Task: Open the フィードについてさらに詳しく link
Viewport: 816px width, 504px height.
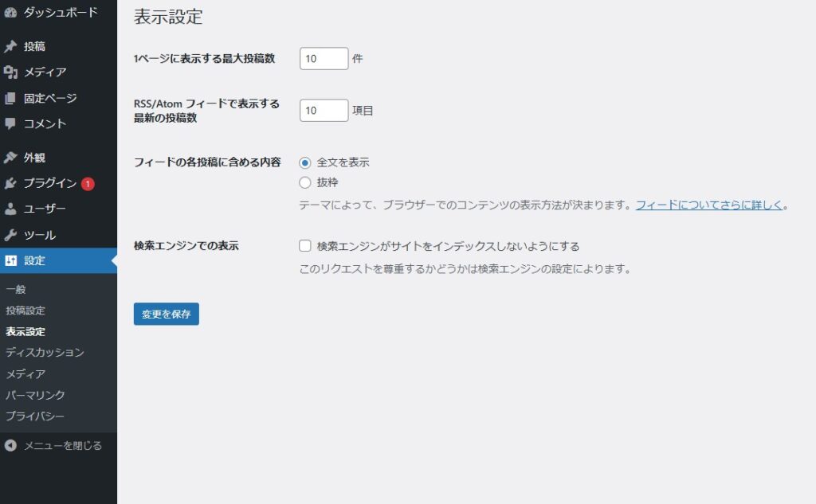Action: [708, 205]
